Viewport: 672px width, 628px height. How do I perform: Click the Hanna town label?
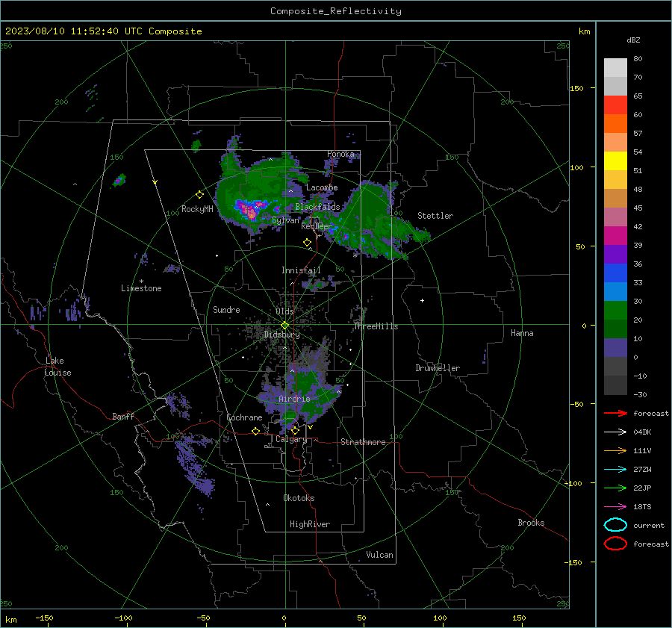tap(522, 333)
